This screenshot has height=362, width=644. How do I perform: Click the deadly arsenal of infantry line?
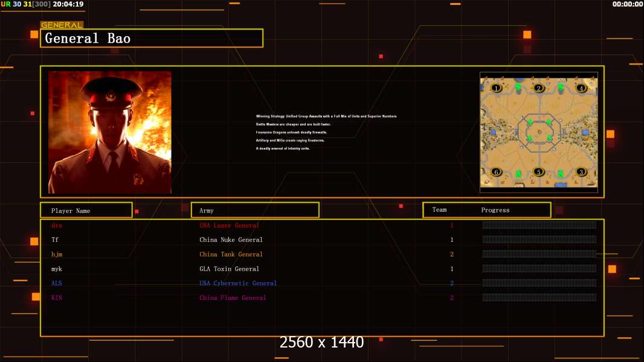pyautogui.click(x=283, y=148)
